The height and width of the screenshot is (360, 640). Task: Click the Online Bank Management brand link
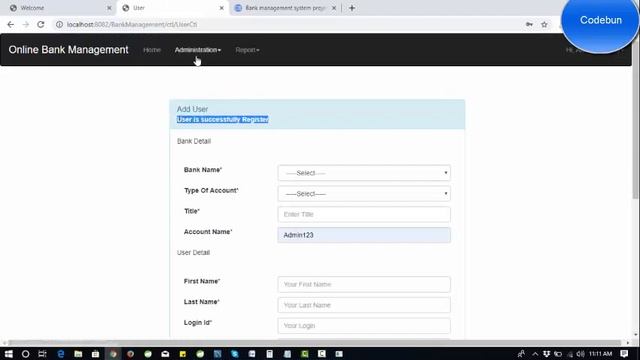(69, 50)
